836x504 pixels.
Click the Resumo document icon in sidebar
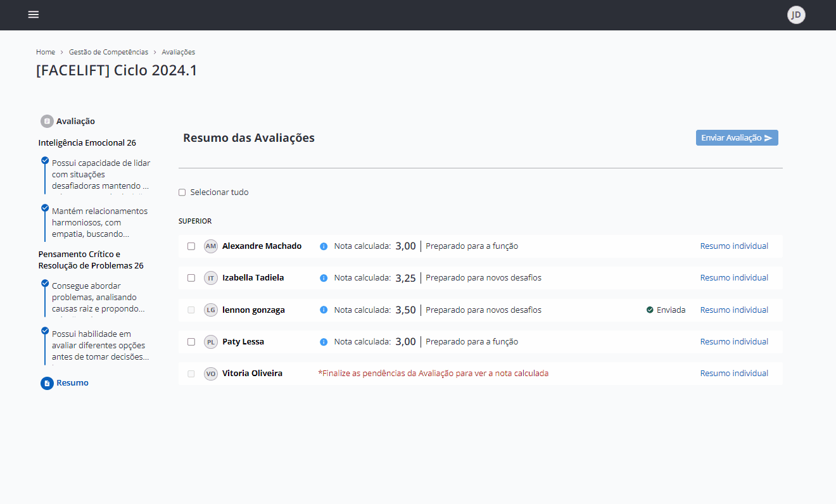[47, 383]
